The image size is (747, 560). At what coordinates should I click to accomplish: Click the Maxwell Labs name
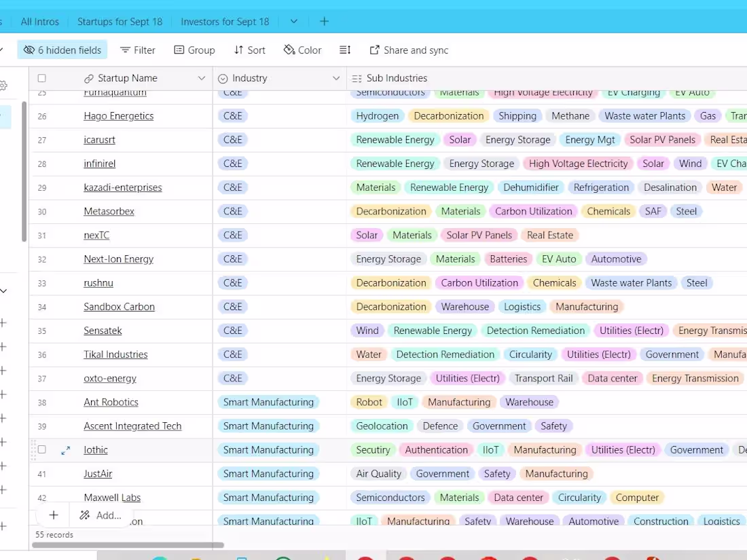tap(113, 497)
